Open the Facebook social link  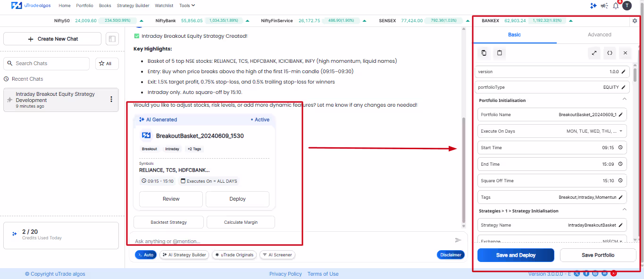pos(586,273)
